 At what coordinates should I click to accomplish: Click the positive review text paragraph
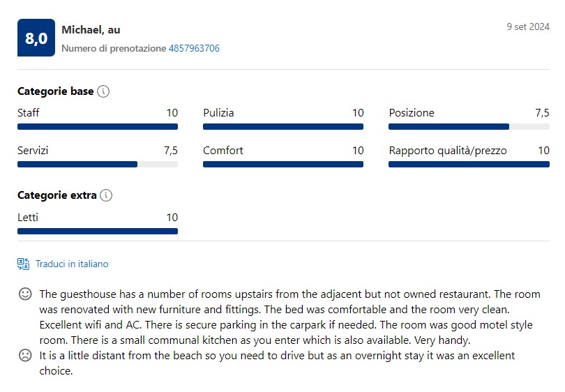coord(289,317)
